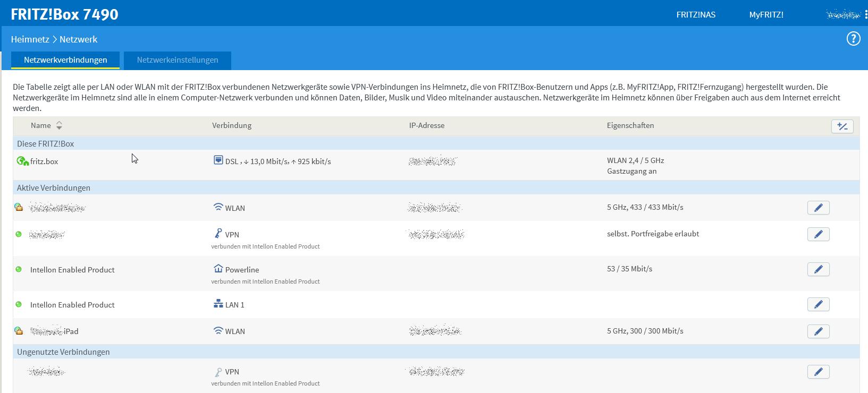Edit the unused VPN connection entry
This screenshot has width=868, height=393.
click(818, 372)
